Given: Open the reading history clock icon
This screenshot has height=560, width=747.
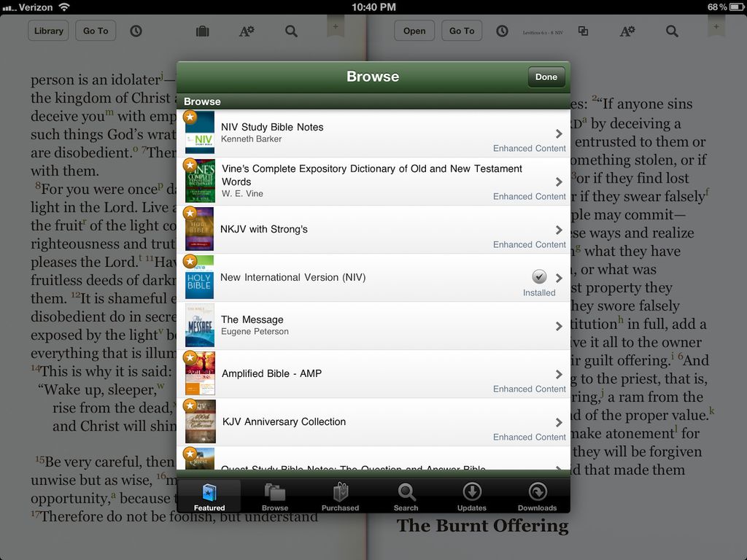Looking at the screenshot, I should coord(136,31).
